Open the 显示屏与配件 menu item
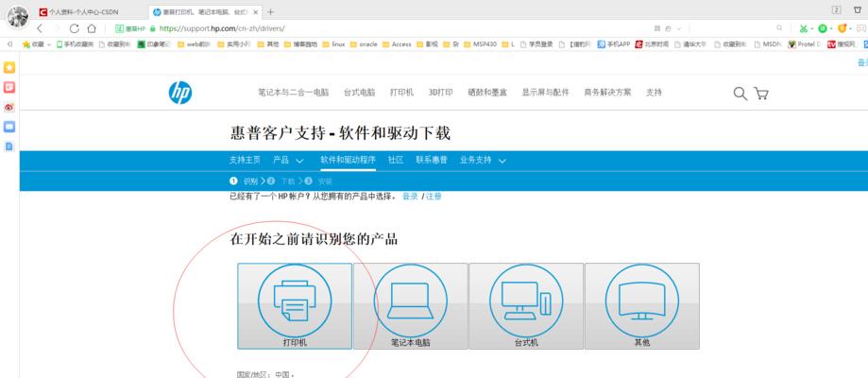 [x=545, y=93]
